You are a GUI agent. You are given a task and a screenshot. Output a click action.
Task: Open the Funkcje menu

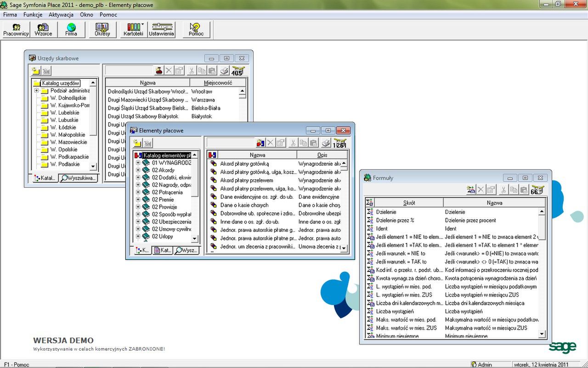[33, 15]
